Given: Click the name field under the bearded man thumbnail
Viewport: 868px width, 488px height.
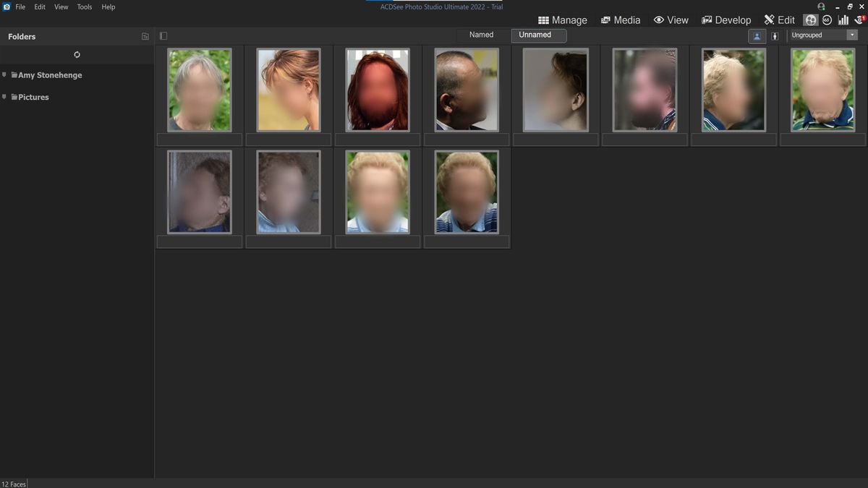Looking at the screenshot, I should pyautogui.click(x=644, y=140).
